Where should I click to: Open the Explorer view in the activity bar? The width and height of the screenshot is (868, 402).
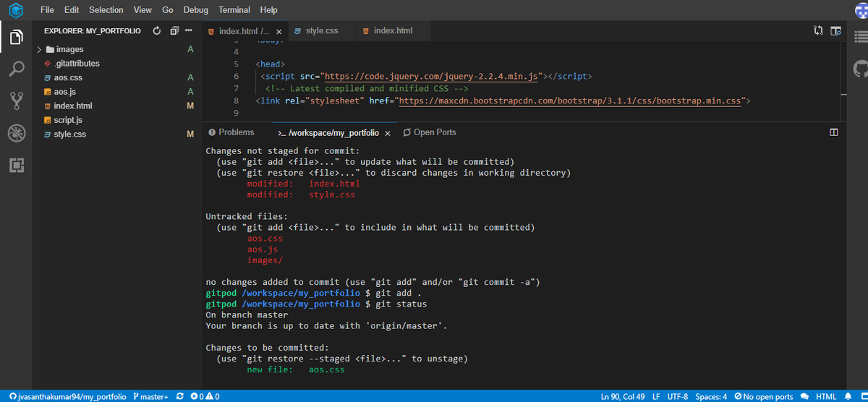(15, 36)
